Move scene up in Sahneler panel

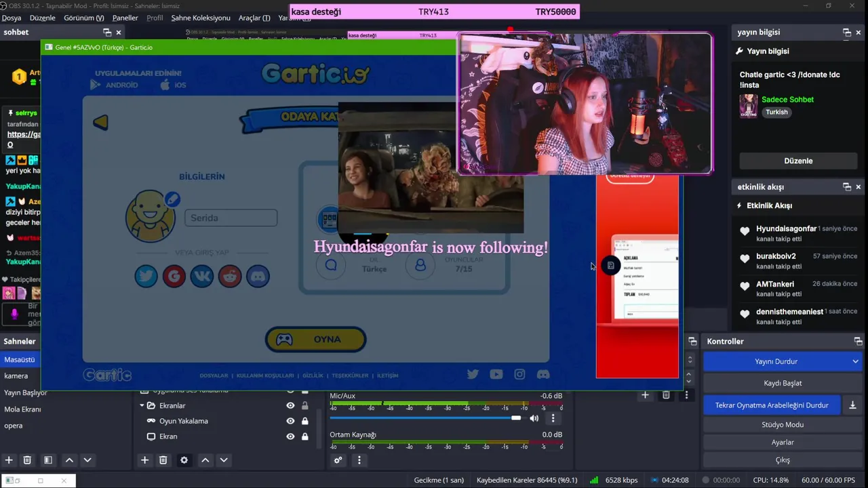69,460
